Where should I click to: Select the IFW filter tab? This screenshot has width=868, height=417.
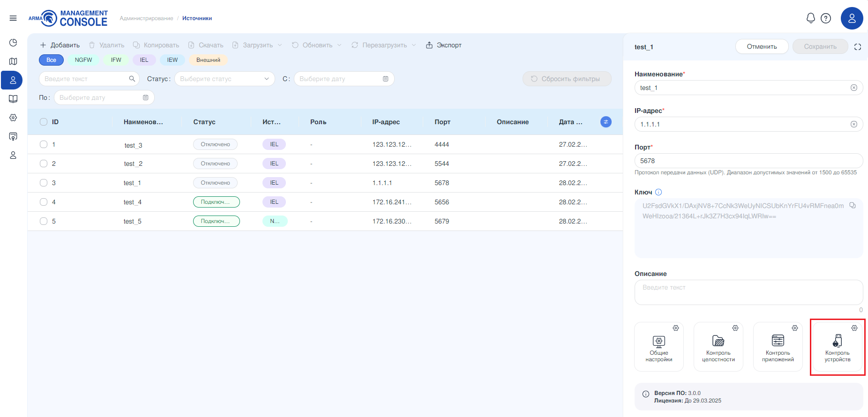(116, 60)
